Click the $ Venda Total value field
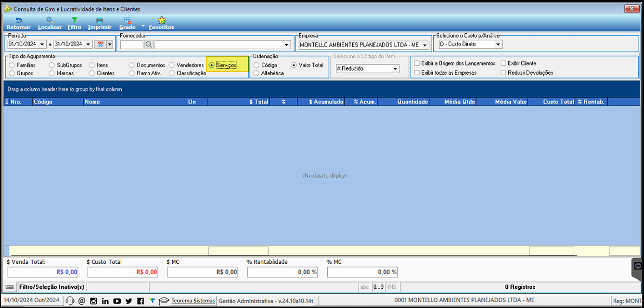The width and height of the screenshot is (644, 308). (x=43, y=272)
